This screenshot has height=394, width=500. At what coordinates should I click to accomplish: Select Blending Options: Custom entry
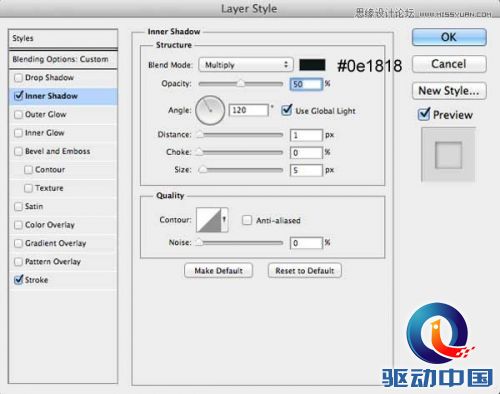point(63,59)
